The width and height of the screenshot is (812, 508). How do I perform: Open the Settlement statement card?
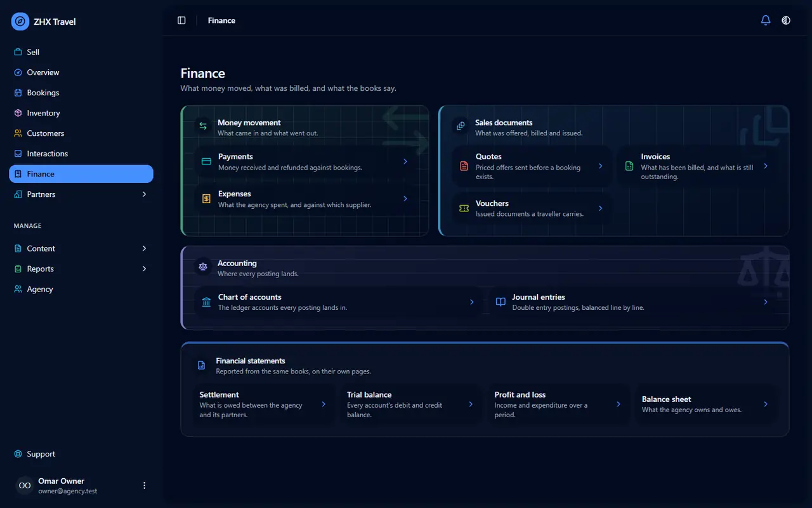coord(263,404)
